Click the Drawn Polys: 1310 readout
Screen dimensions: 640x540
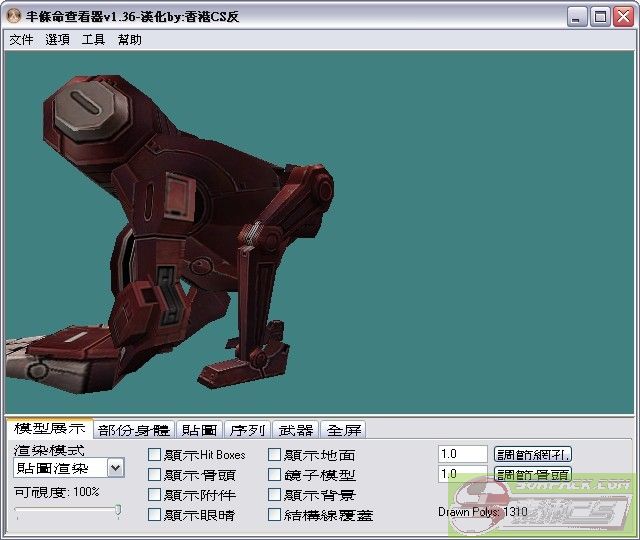(x=483, y=512)
